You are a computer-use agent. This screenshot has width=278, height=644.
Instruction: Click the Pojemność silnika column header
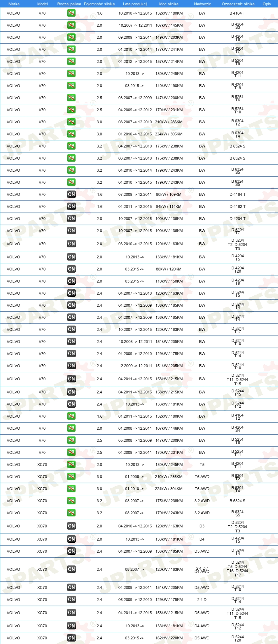tap(99, 4)
